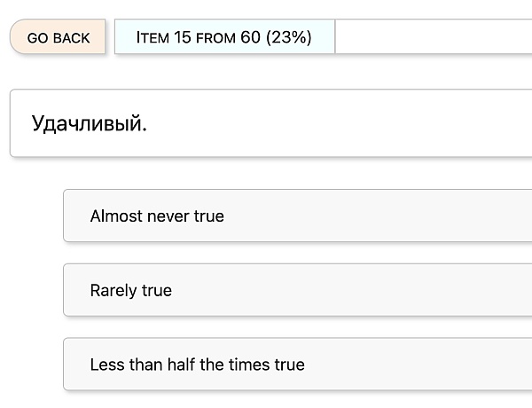Click the unfilled white area of the progress indicator
Screen dimensions: 532x408
(x=433, y=37)
